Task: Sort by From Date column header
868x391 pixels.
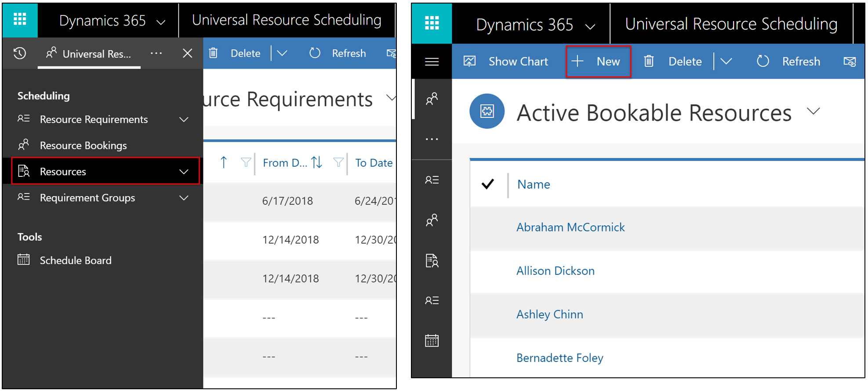Action: click(x=285, y=163)
